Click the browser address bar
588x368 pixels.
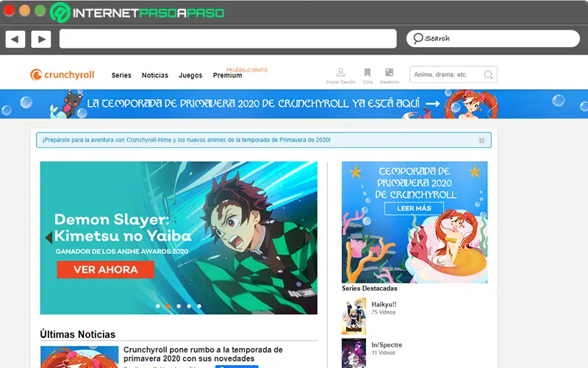pyautogui.click(x=228, y=39)
